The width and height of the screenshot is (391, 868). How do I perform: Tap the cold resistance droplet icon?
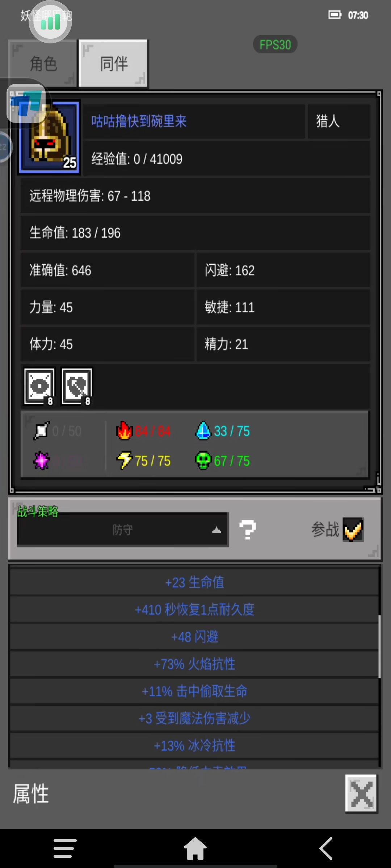(203, 431)
